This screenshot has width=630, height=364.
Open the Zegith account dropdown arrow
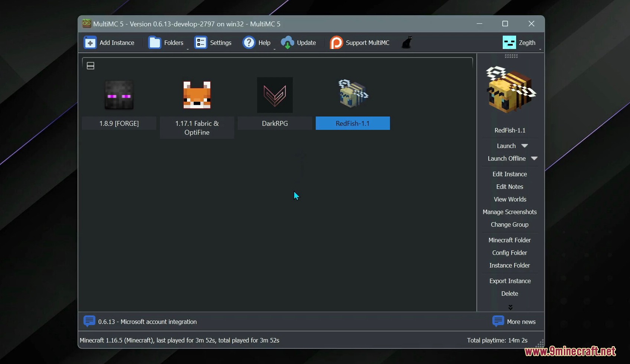(540, 49)
